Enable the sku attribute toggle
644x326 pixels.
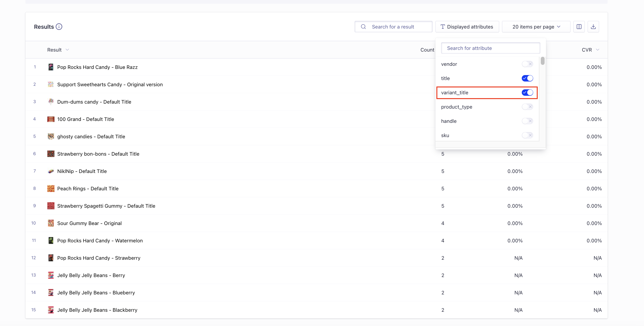[527, 135]
